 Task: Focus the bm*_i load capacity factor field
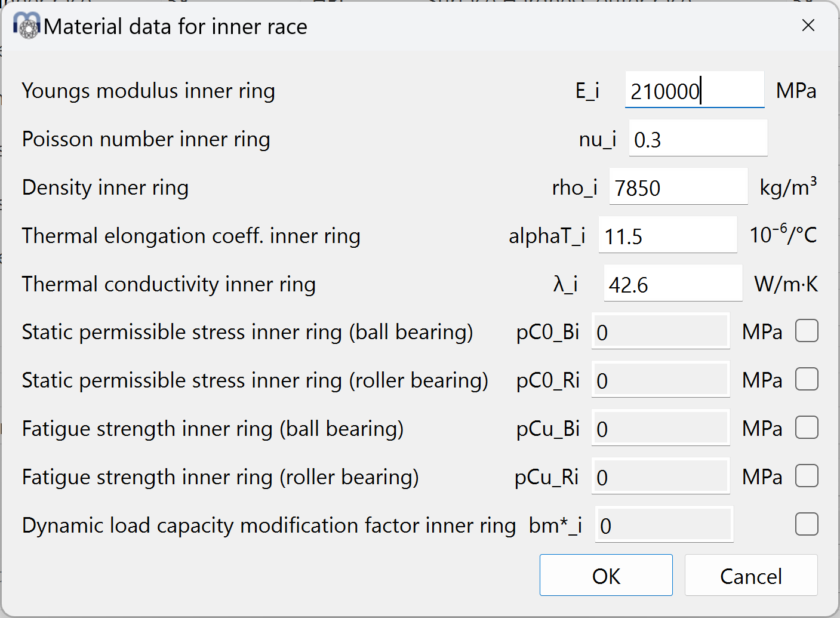pyautogui.click(x=664, y=525)
